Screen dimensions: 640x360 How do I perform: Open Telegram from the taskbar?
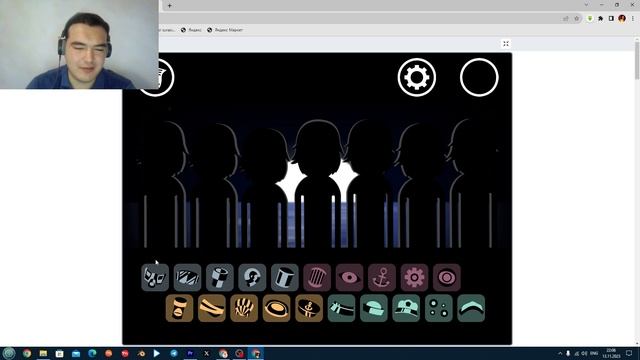click(174, 353)
